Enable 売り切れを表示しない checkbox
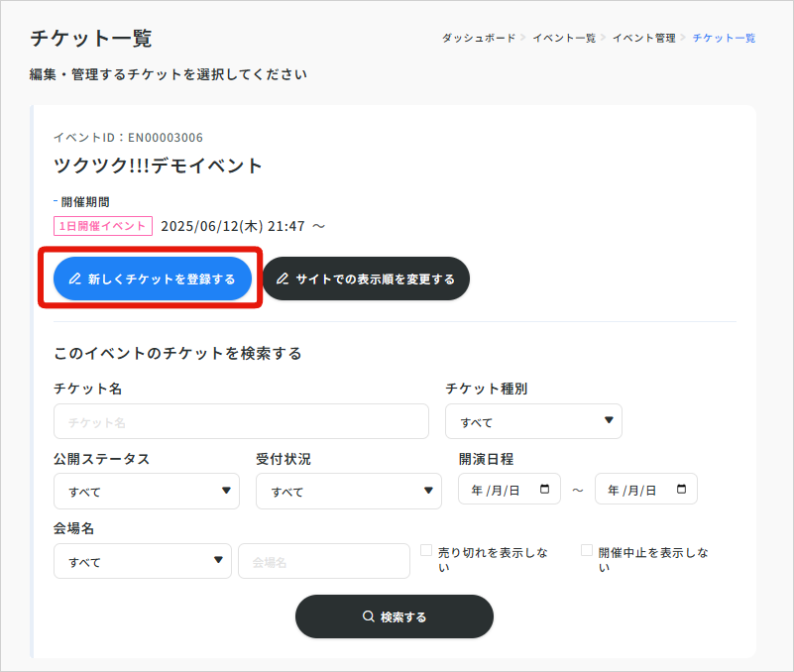Image resolution: width=794 pixels, height=672 pixels. click(426, 550)
